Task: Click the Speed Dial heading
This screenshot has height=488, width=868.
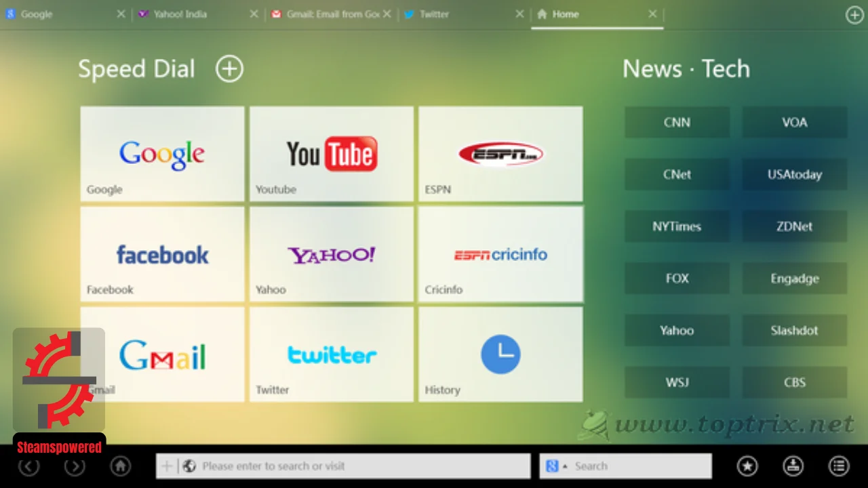Action: click(x=136, y=69)
